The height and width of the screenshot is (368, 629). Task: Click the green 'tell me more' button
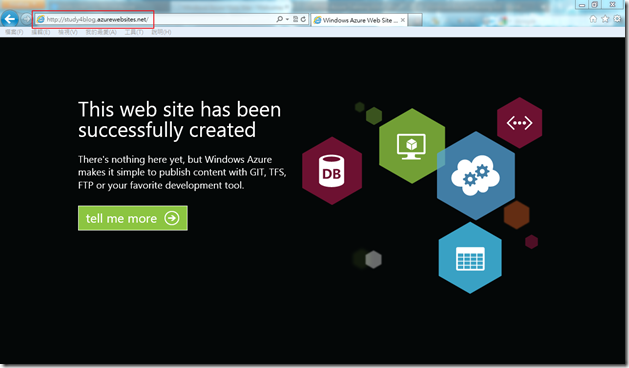(133, 218)
